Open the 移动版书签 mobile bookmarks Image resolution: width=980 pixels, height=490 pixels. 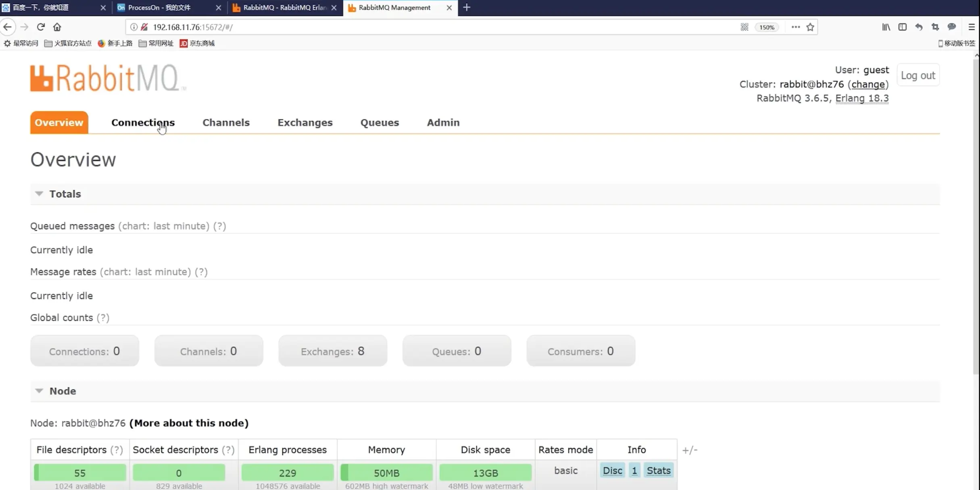click(957, 43)
